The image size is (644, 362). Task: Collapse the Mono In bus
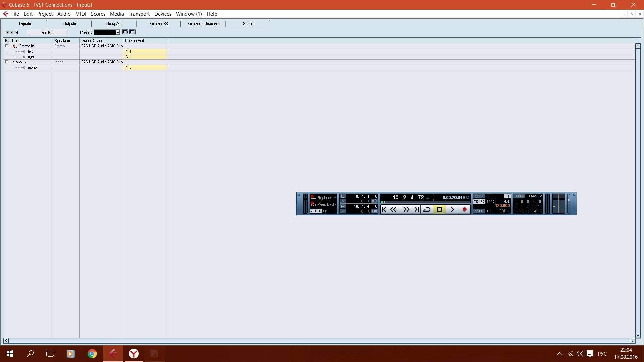pos(7,62)
